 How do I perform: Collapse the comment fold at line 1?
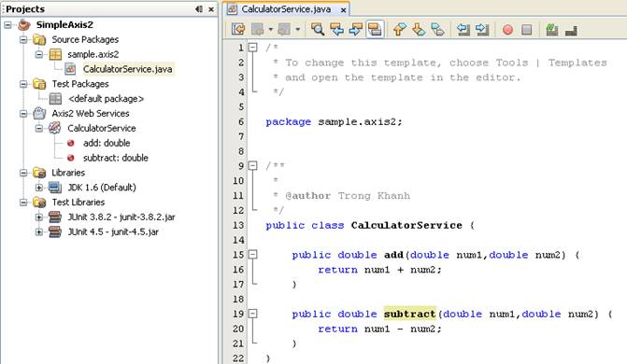tap(252, 48)
